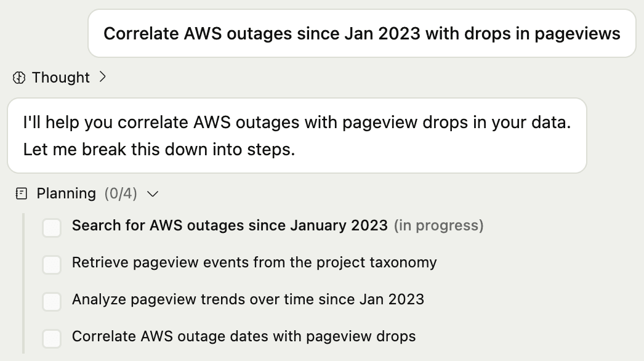Click the (0/4) progress counter
Image resolution: width=644 pixels, height=361 pixels.
121,193
